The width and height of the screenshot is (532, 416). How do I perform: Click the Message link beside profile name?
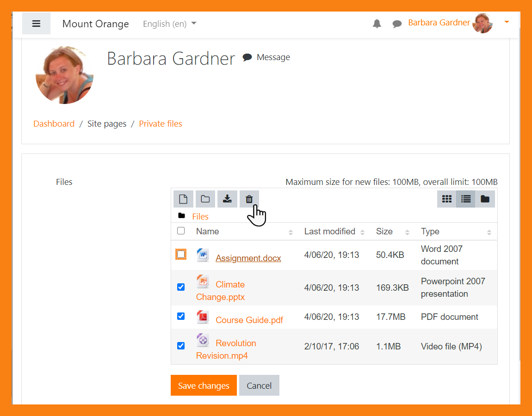[x=273, y=57]
